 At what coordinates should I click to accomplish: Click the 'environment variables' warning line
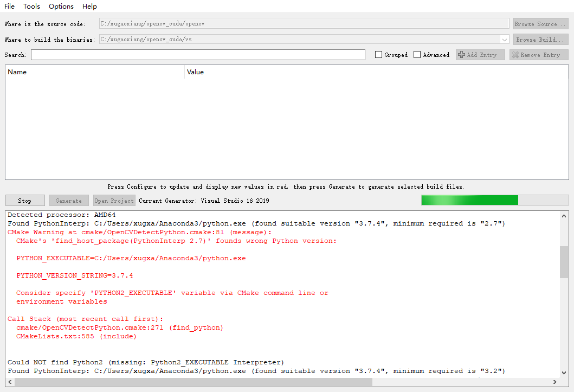(x=61, y=301)
